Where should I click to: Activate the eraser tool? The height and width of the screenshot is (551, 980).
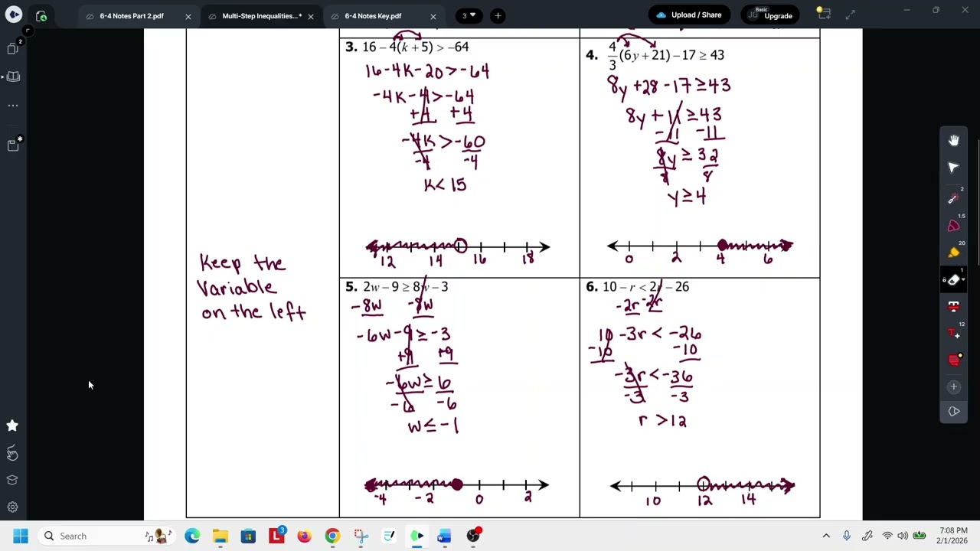pos(952,279)
